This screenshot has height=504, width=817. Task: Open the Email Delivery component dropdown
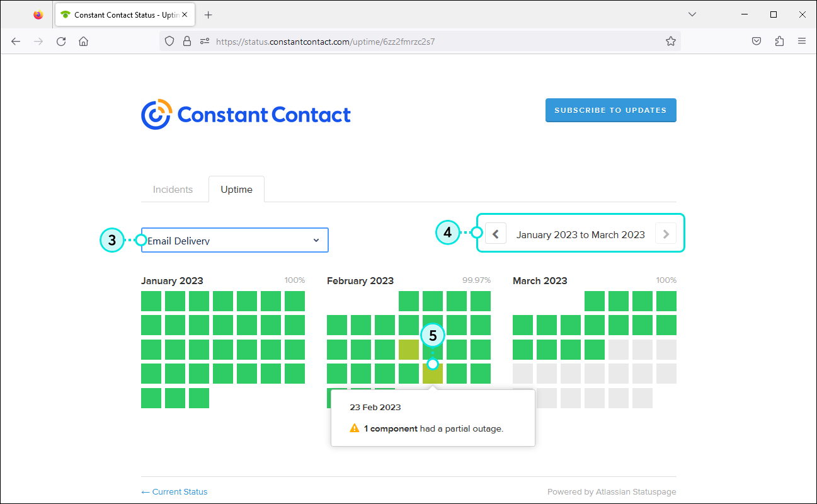point(234,240)
